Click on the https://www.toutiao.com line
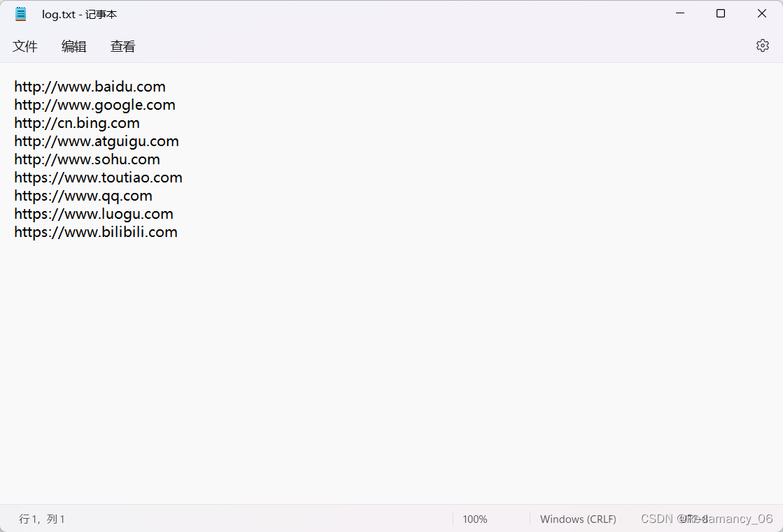783x532 pixels. pyautogui.click(x=98, y=177)
